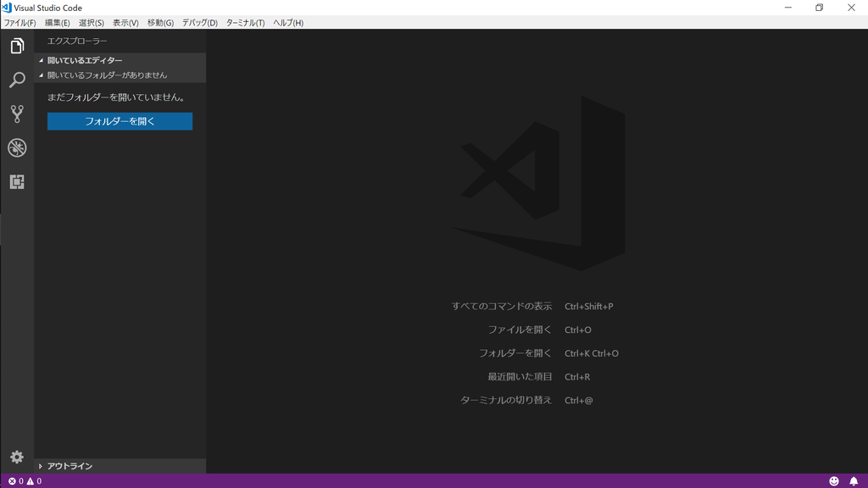Open the Debug view icon
868x488 pixels.
[17, 147]
